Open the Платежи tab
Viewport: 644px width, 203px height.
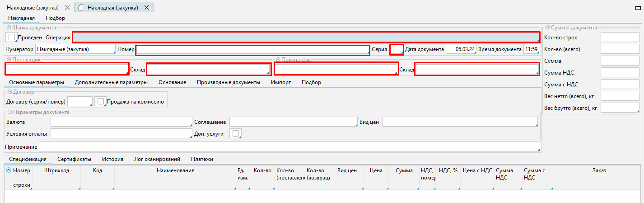202,159
